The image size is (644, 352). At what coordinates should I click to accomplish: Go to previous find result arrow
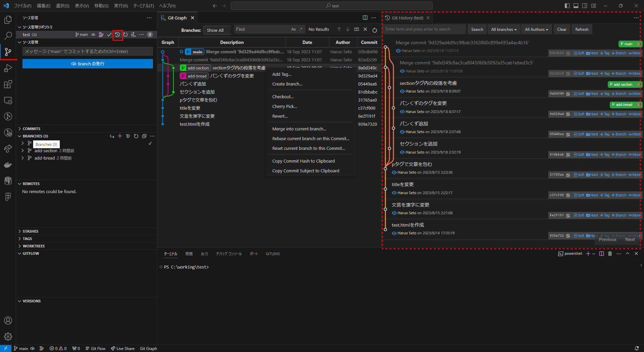pos(339,30)
